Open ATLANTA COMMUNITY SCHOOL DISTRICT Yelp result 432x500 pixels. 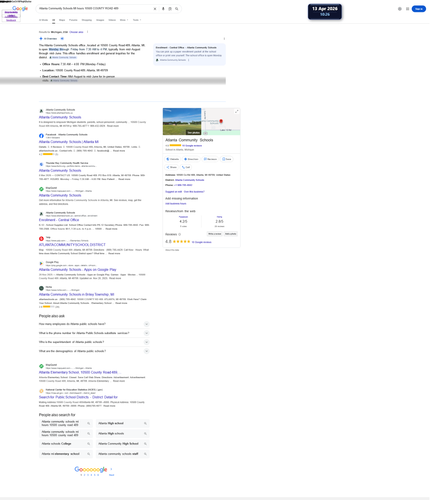[72, 245]
